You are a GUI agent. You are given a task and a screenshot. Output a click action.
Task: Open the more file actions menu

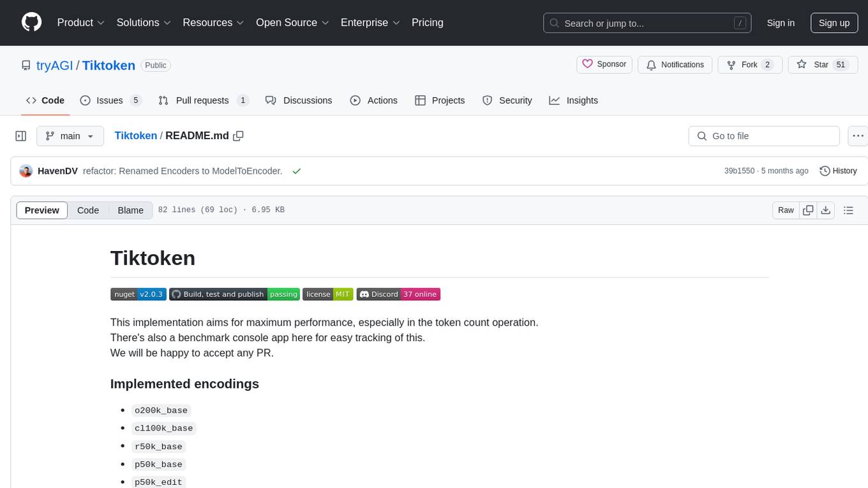(858, 136)
